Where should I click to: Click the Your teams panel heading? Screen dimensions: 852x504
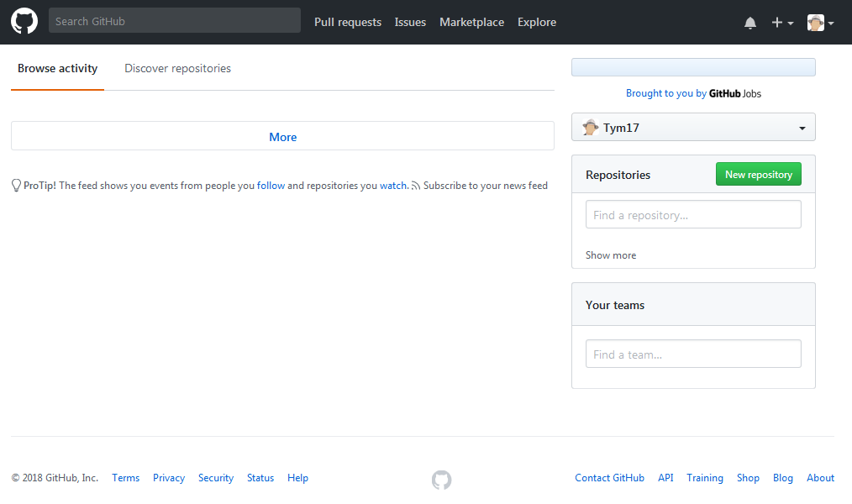point(615,305)
